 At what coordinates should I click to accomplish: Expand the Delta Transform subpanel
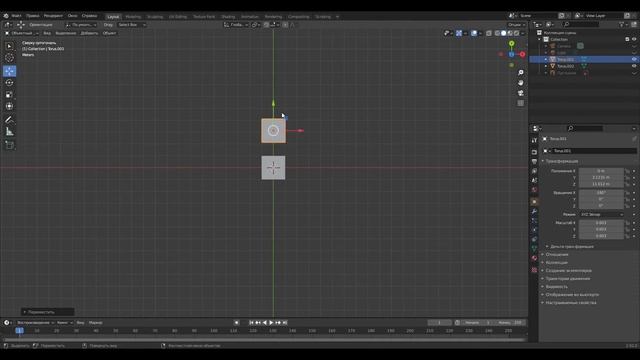point(571,247)
